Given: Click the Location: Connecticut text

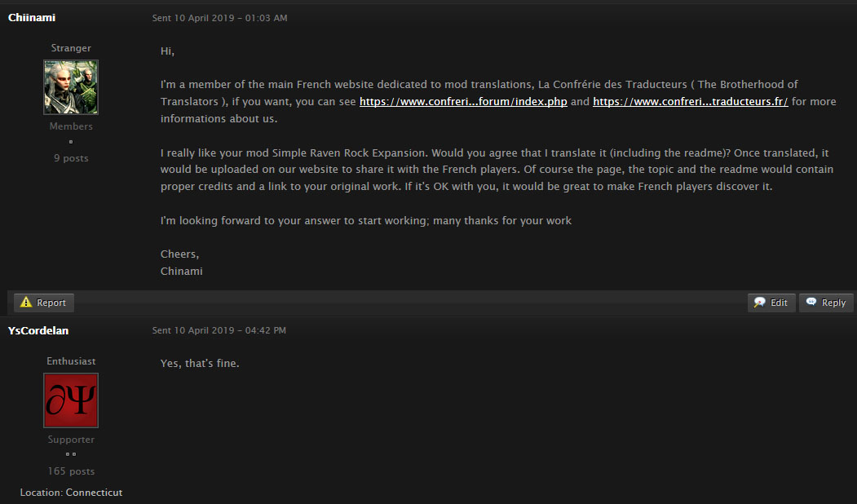Looking at the screenshot, I should [71, 493].
